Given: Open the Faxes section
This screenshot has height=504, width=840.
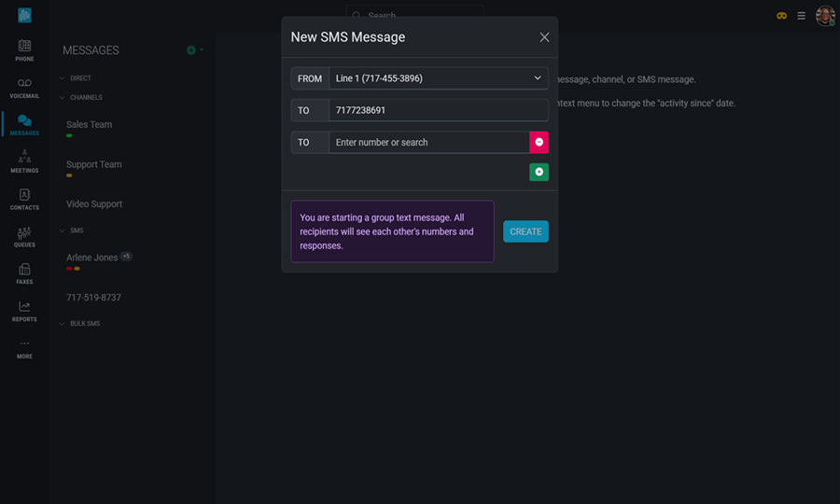Looking at the screenshot, I should pos(24,273).
